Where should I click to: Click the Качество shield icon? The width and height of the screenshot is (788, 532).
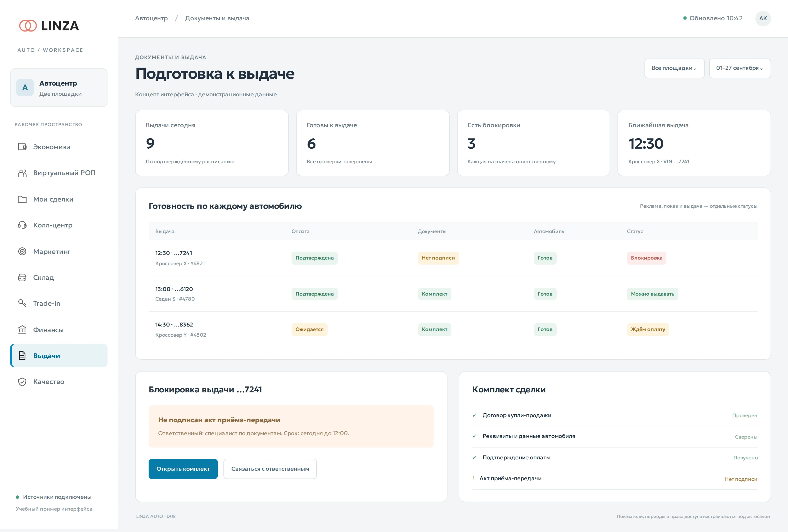pyautogui.click(x=22, y=382)
